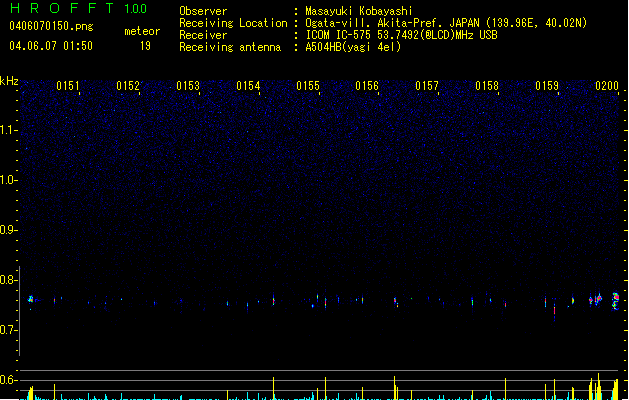Click the 0159 time marker

pos(547,85)
